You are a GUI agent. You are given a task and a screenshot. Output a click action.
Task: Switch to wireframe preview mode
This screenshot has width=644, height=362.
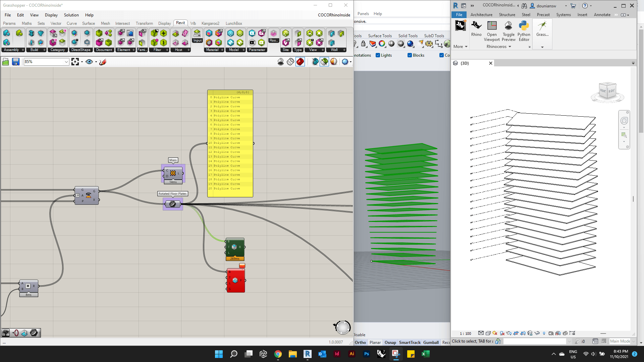(x=290, y=62)
